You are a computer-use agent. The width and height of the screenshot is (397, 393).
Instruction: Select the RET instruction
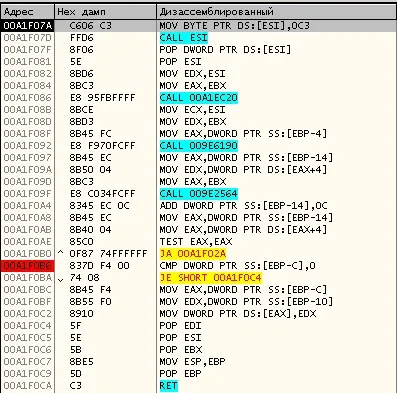(168, 386)
